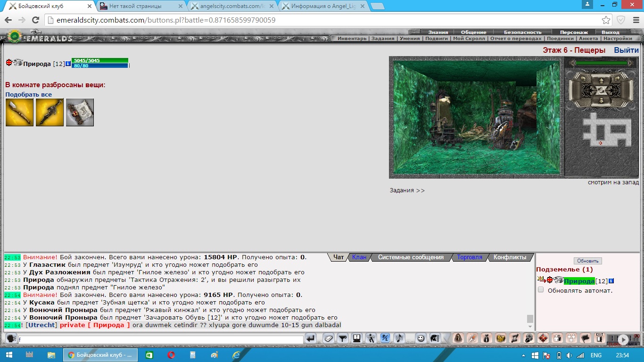Click the info bag icon in bottom toolbar
This screenshot has width=644, height=362.
(487, 338)
